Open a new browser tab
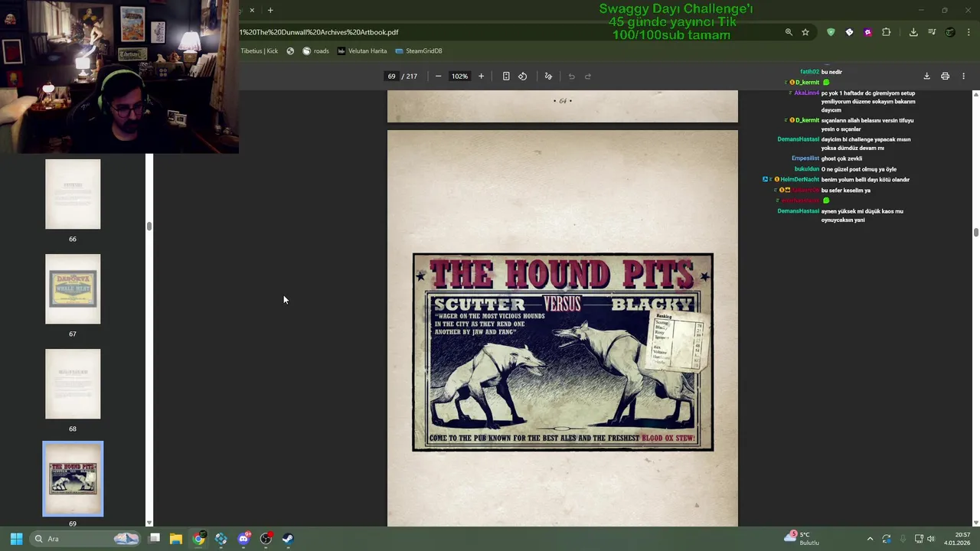This screenshot has height=551, width=980. (x=270, y=10)
